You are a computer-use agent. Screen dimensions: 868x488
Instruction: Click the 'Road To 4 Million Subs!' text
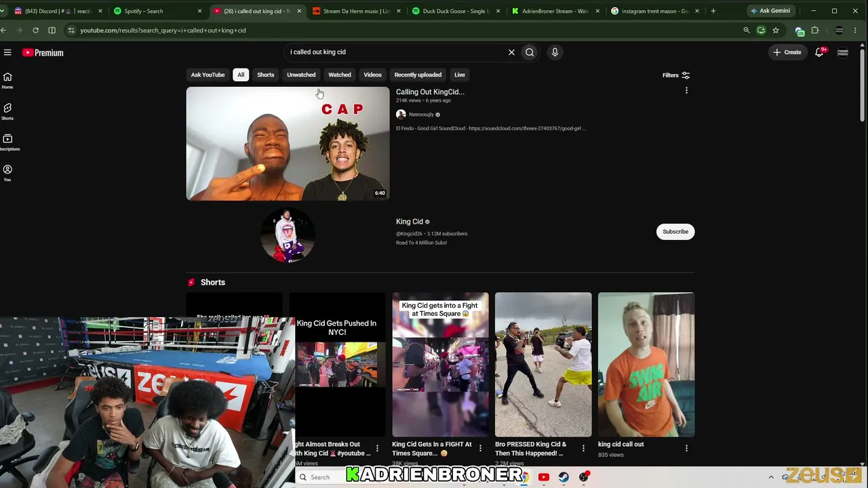pyautogui.click(x=421, y=243)
